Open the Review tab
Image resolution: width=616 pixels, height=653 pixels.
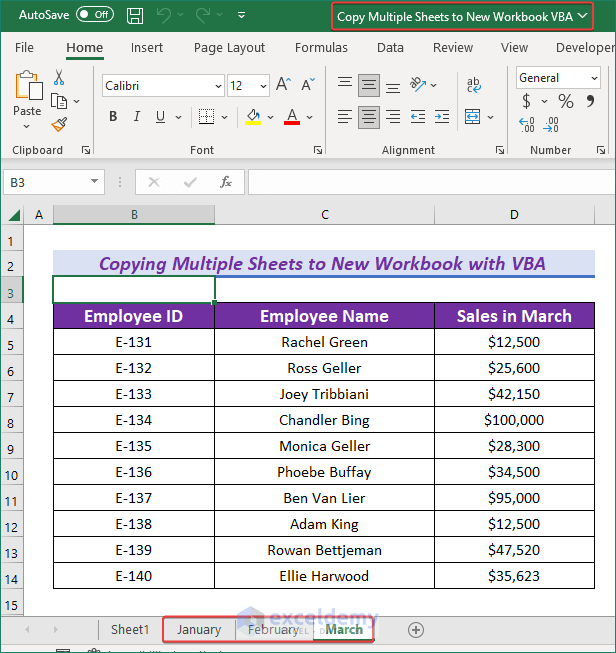coord(453,47)
